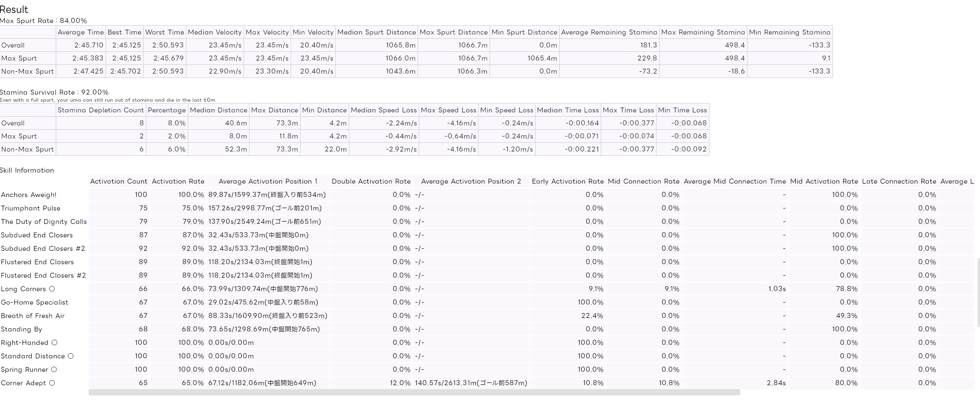Select The Duty of Dignity Calls row
The image size is (980, 401).
tap(487, 221)
